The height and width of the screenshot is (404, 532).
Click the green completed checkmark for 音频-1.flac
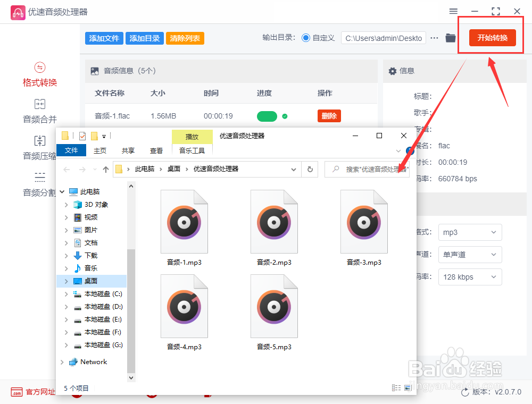tap(285, 116)
